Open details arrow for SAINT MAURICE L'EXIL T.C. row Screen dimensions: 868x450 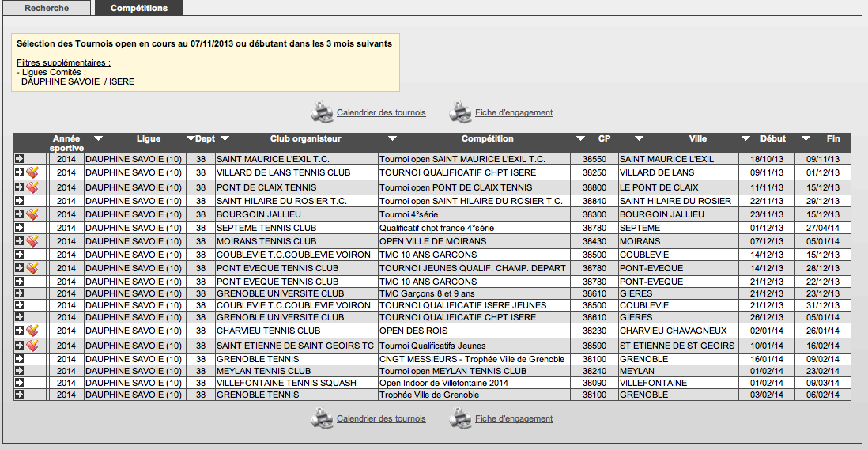20,159
